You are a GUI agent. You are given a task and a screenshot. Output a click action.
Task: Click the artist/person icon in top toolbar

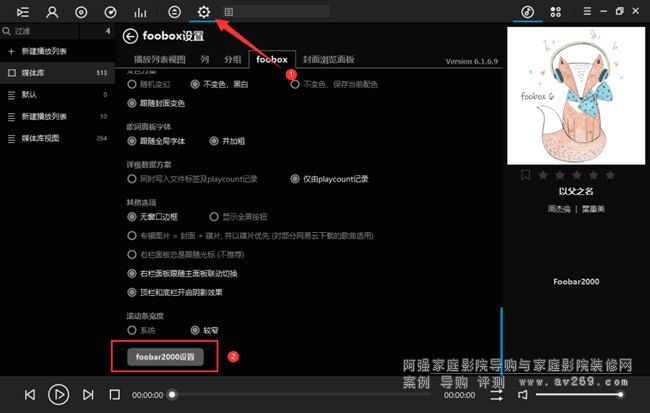pos(52,12)
